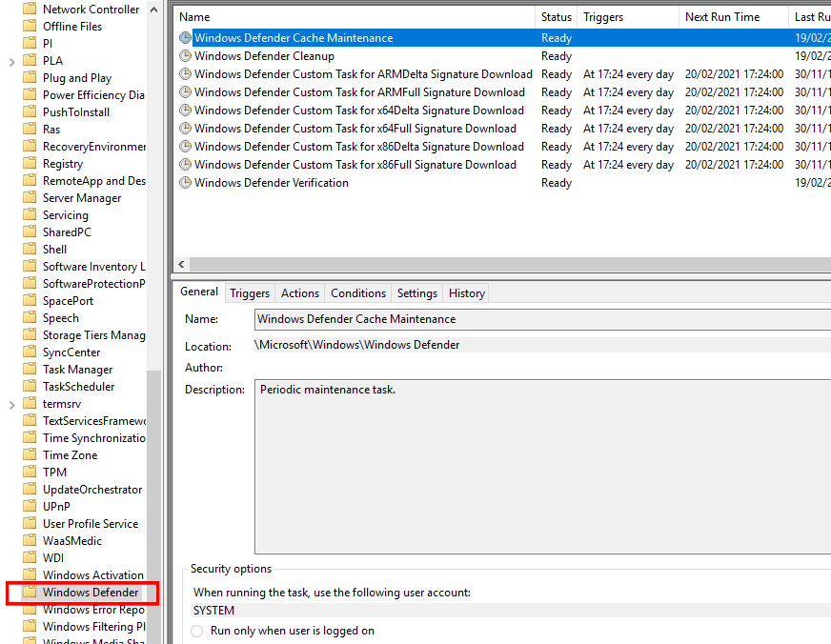Click the Windows Defender Cache Maintenance task icon
The image size is (831, 644).
coord(185,37)
